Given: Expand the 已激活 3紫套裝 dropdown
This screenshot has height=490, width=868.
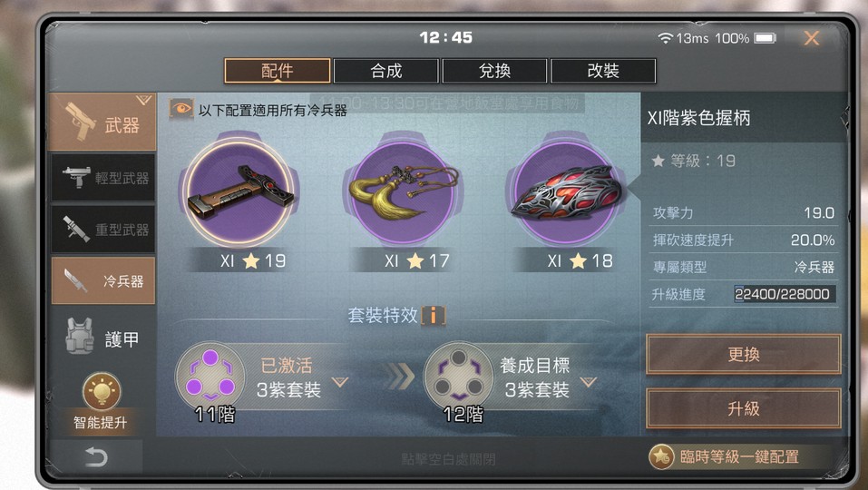Looking at the screenshot, I should [x=340, y=381].
